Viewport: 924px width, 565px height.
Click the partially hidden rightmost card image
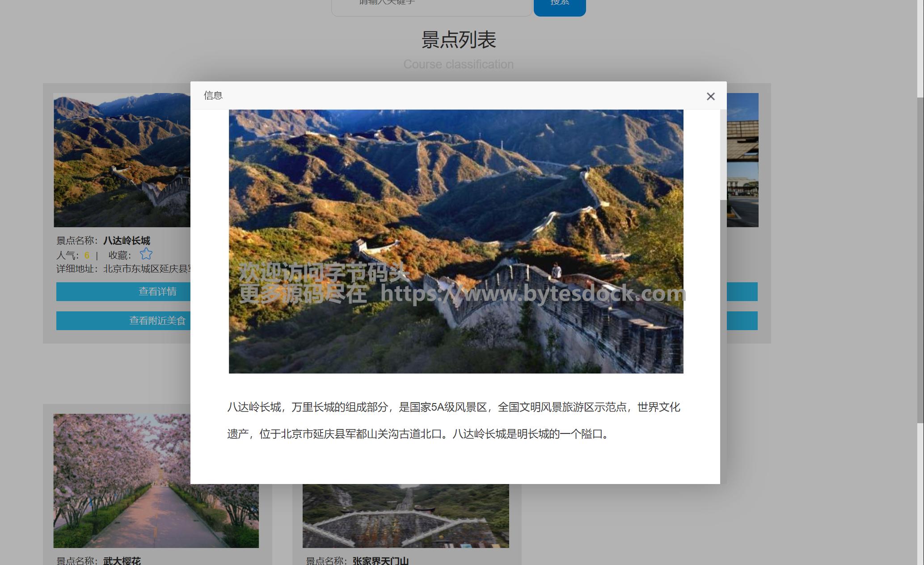click(x=742, y=160)
